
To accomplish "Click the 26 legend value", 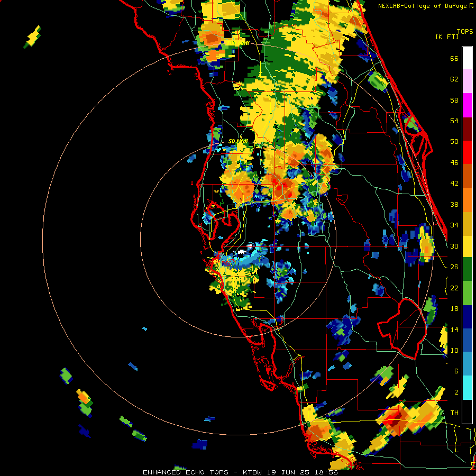I will coord(454,267).
